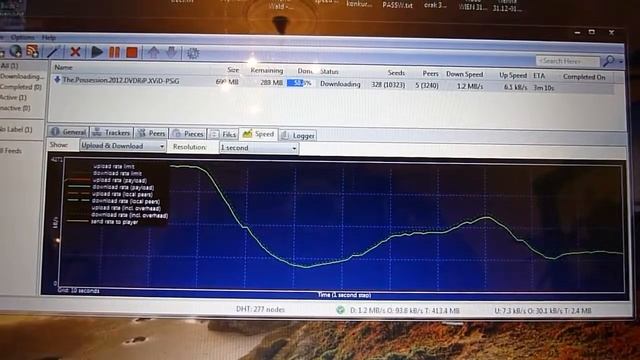Sort by the Down Speed column header
This screenshot has height=360, width=640.
coord(464,74)
